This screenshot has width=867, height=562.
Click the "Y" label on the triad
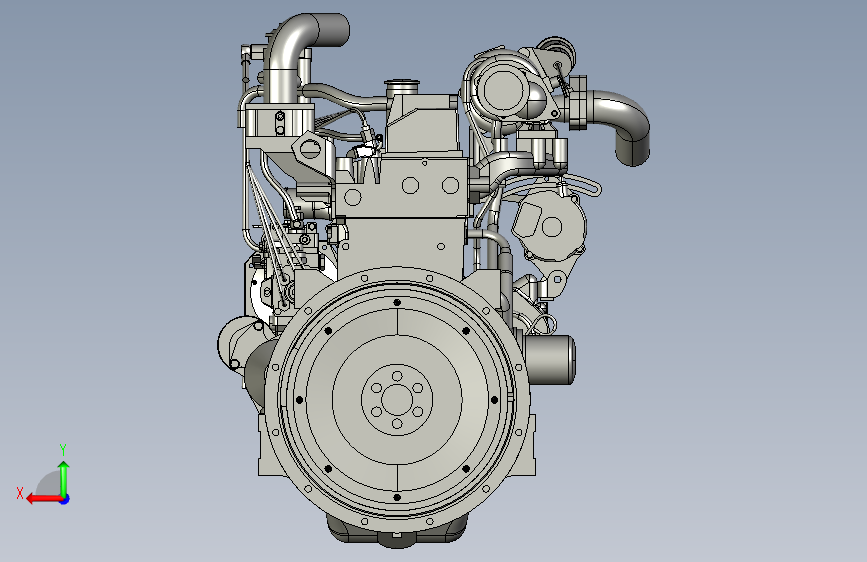(63, 449)
